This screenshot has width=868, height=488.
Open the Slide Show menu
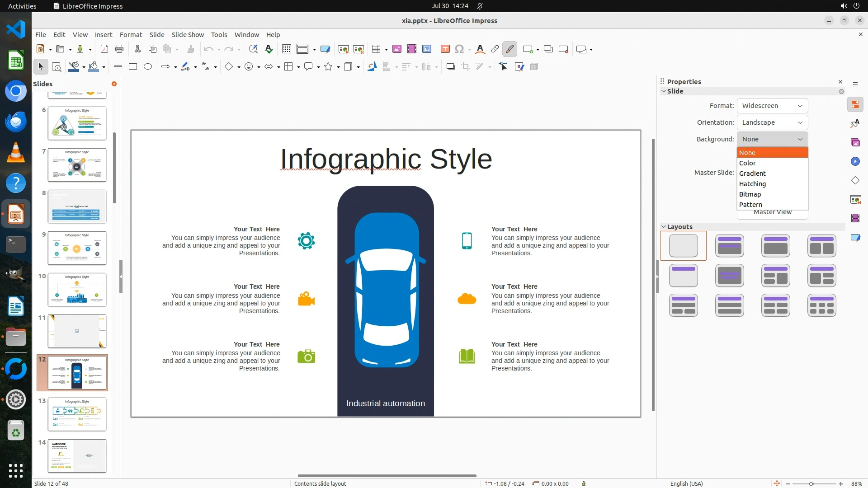tap(188, 35)
